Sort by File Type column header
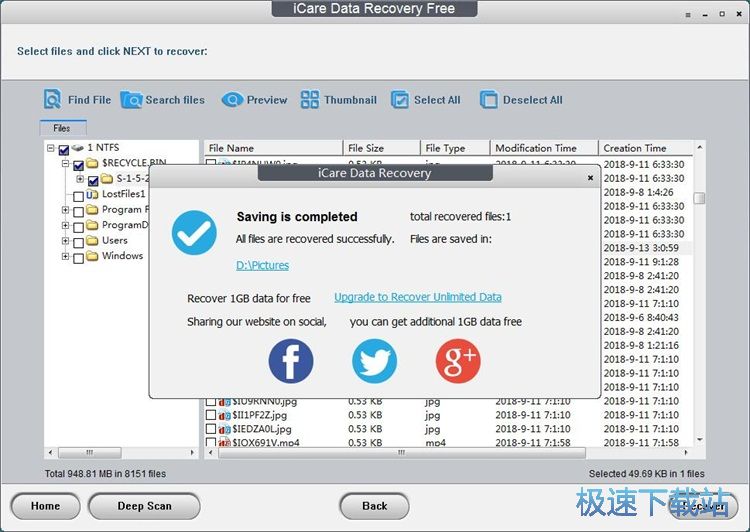750x532 pixels. click(x=455, y=148)
